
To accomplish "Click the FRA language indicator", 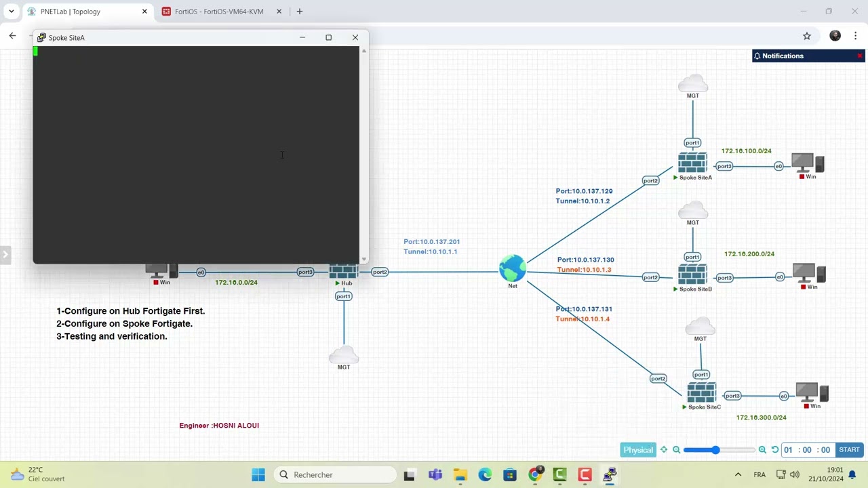I will click(759, 474).
